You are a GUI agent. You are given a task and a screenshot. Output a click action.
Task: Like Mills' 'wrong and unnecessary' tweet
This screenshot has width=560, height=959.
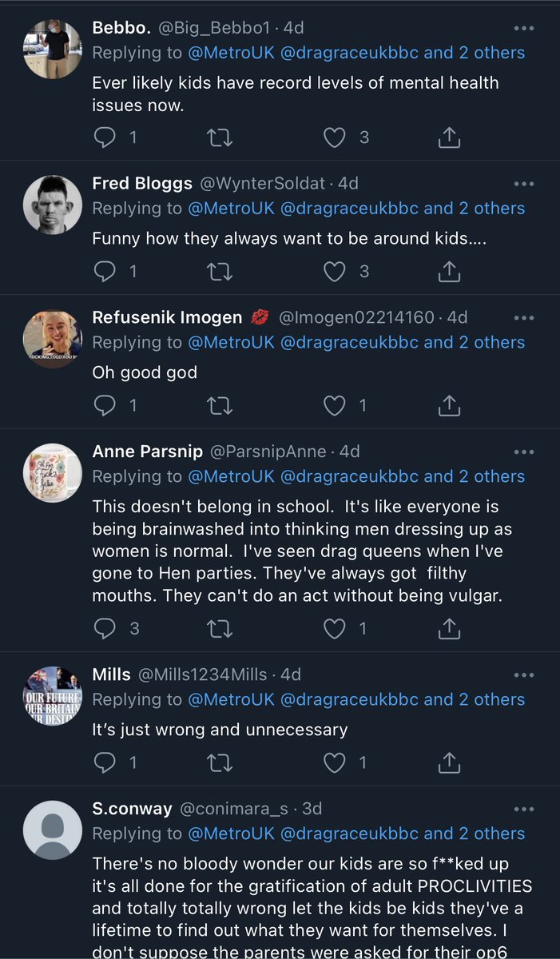[x=334, y=763]
